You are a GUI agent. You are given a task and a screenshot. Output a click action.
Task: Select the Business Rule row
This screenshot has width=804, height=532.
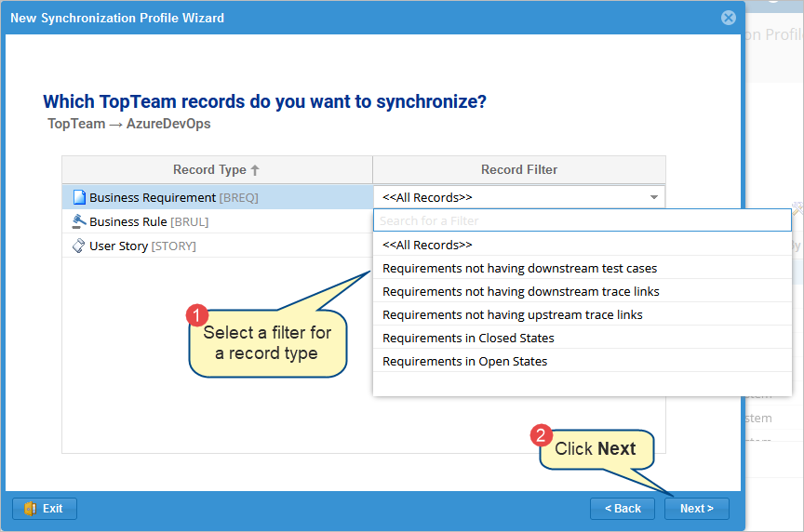click(x=149, y=221)
